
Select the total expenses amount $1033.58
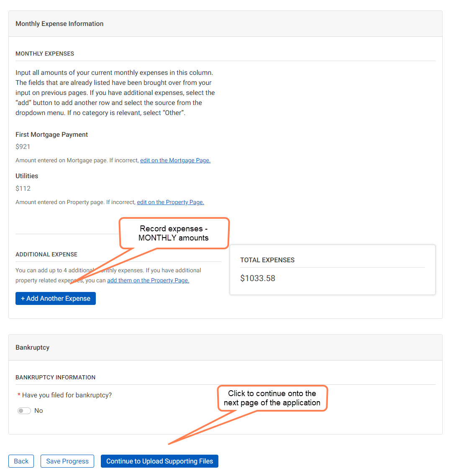click(258, 278)
